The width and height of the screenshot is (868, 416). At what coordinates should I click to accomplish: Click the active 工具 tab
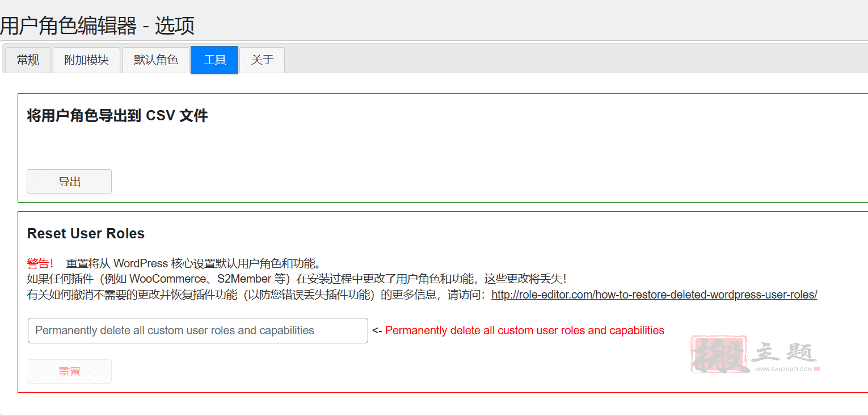click(x=214, y=60)
